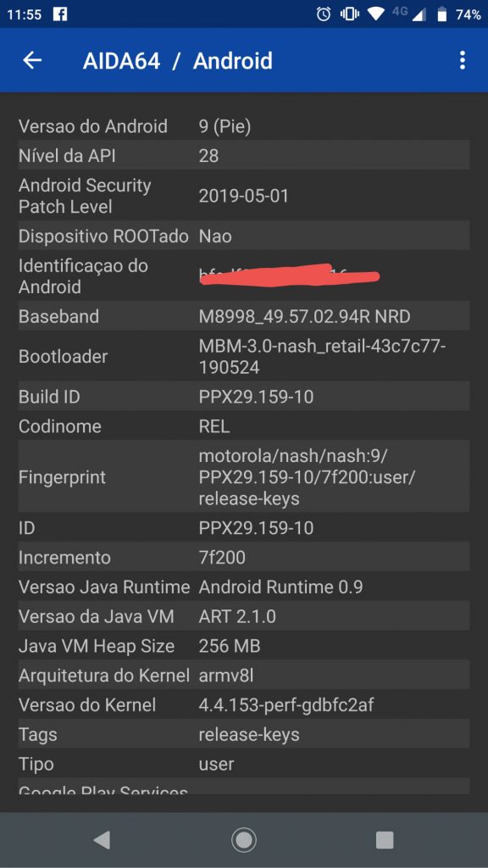The image size is (488, 868).
Task: Select the Fingerprint row
Action: 244,476
